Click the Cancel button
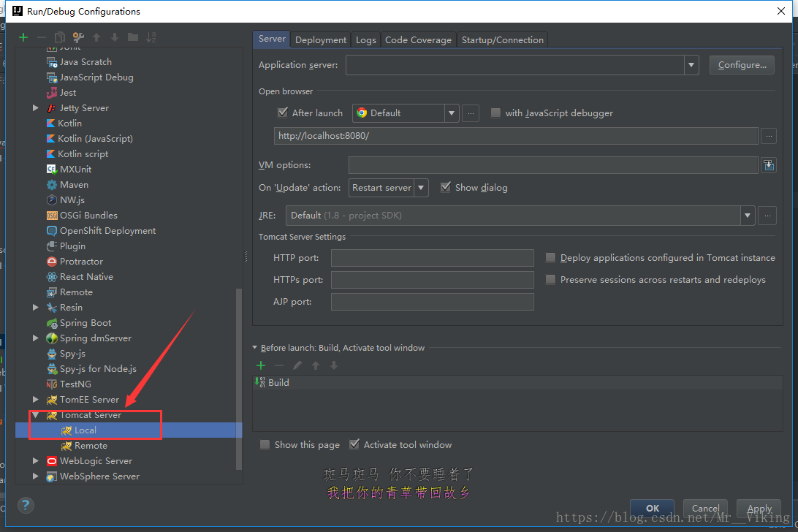 (x=705, y=508)
